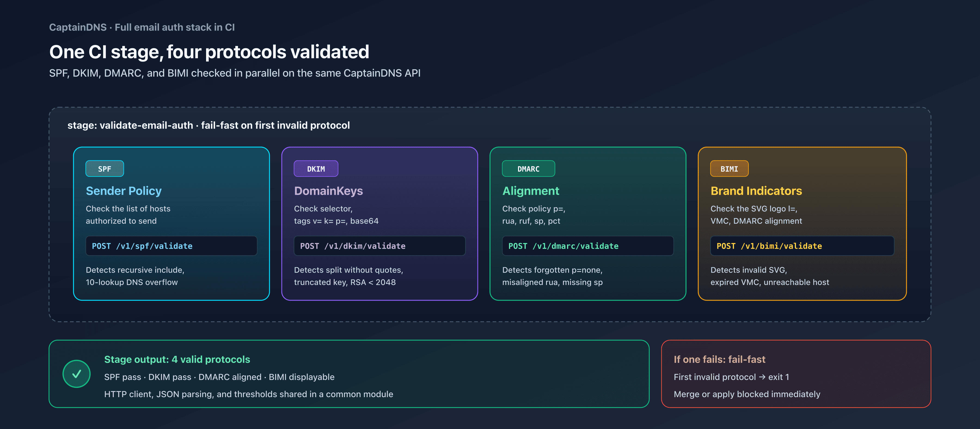The width and height of the screenshot is (980, 429).
Task: Click If one fails: fail-fast heading
Action: point(719,359)
